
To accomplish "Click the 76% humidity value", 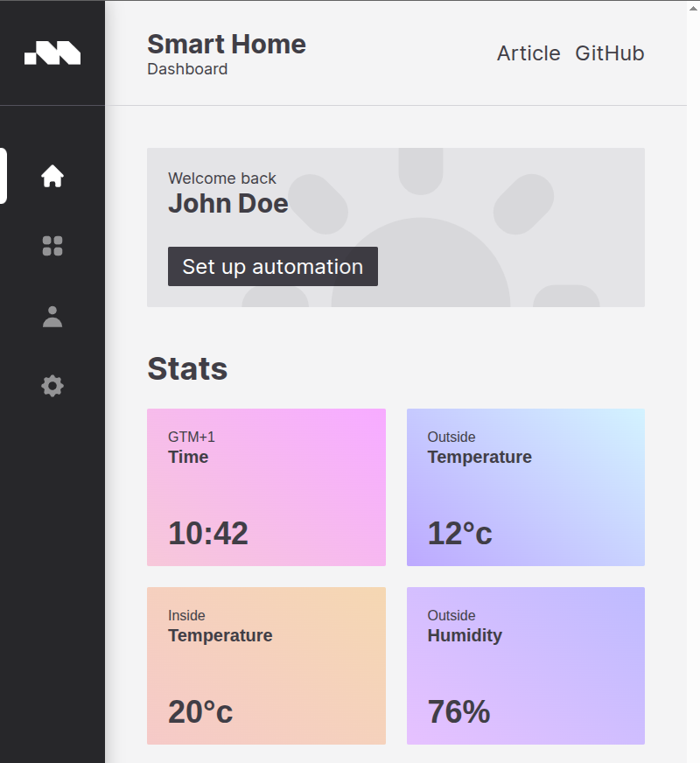I will (x=458, y=712).
